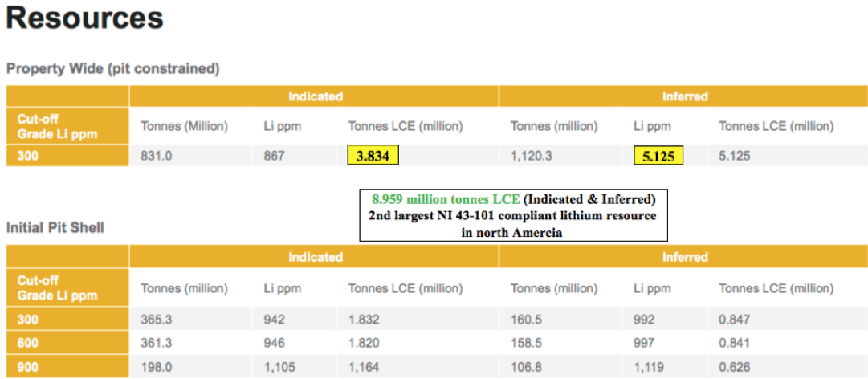Image resolution: width=868 pixels, height=379 pixels.
Task: Click the yellow highlighted 3.834 value
Action: [373, 156]
